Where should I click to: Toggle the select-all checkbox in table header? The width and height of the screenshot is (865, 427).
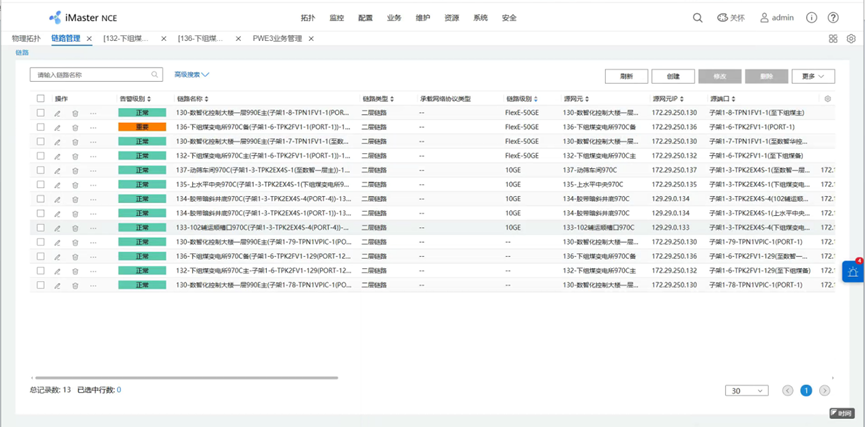[41, 99]
